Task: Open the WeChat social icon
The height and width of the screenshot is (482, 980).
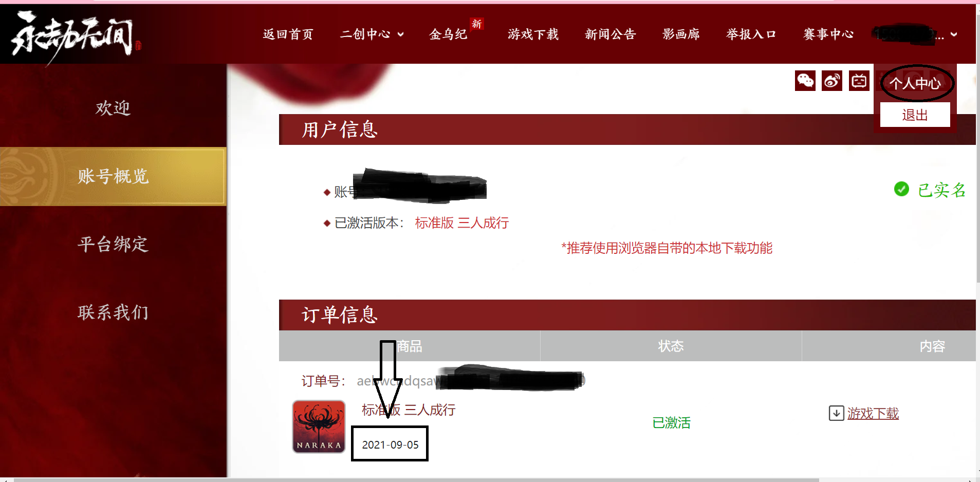Action: pyautogui.click(x=805, y=81)
